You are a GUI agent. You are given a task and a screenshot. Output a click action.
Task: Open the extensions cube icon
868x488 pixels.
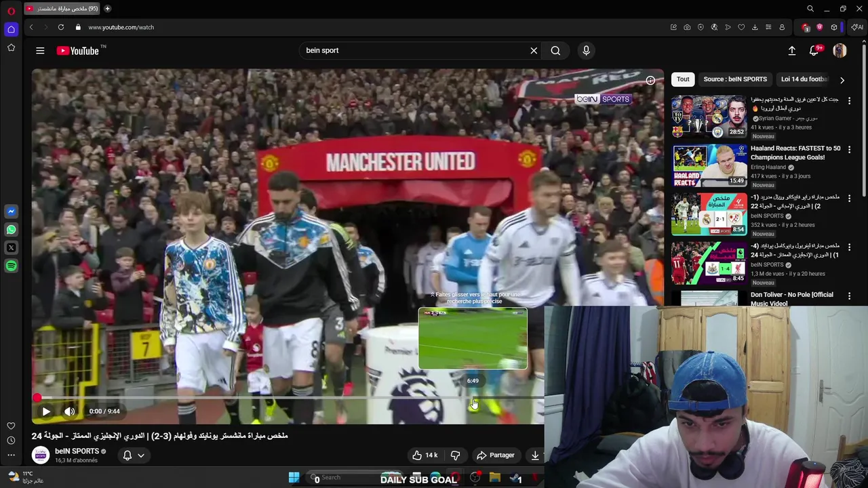click(x=834, y=27)
